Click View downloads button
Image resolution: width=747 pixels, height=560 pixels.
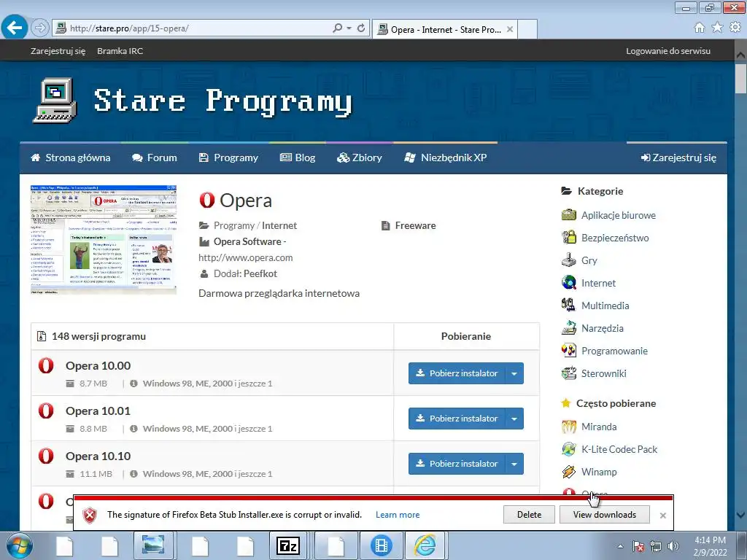tap(605, 515)
